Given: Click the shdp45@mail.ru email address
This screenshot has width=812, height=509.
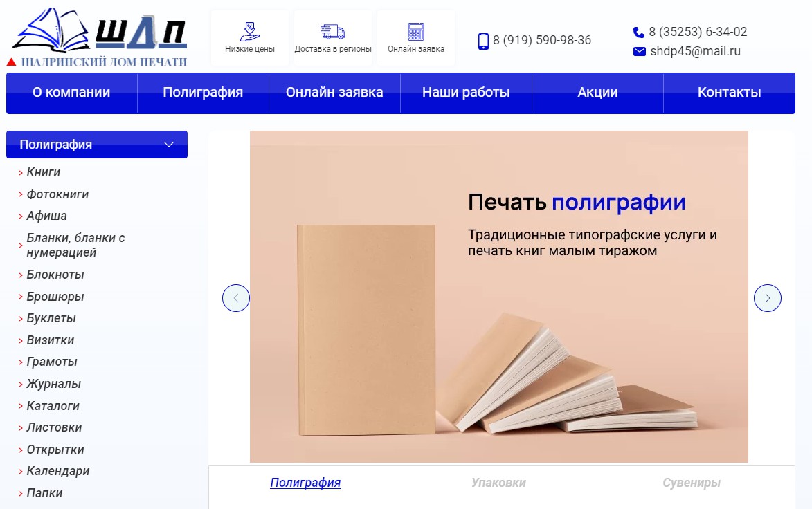Looking at the screenshot, I should point(696,51).
